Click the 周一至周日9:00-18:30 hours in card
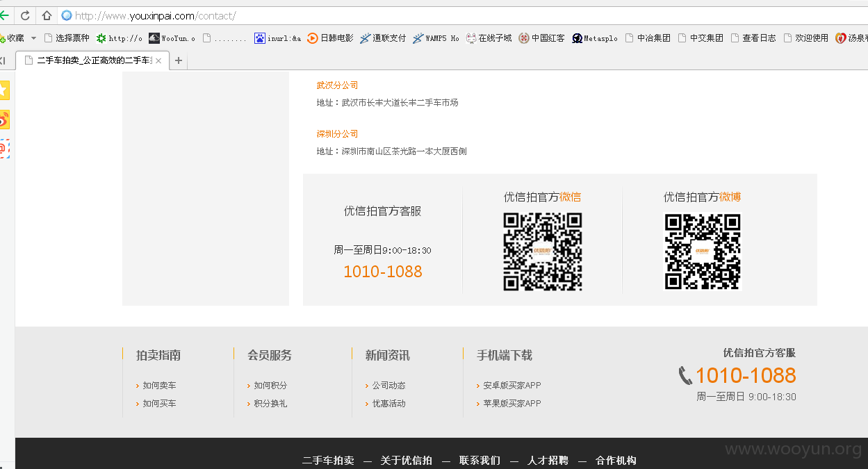 [383, 250]
